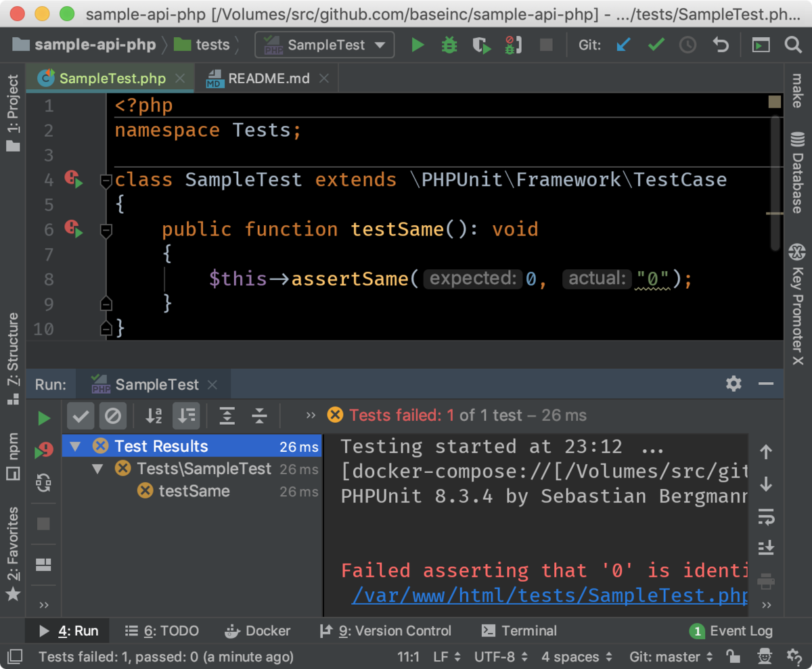Click the print console output icon
The height and width of the screenshot is (669, 812).
pyautogui.click(x=766, y=581)
